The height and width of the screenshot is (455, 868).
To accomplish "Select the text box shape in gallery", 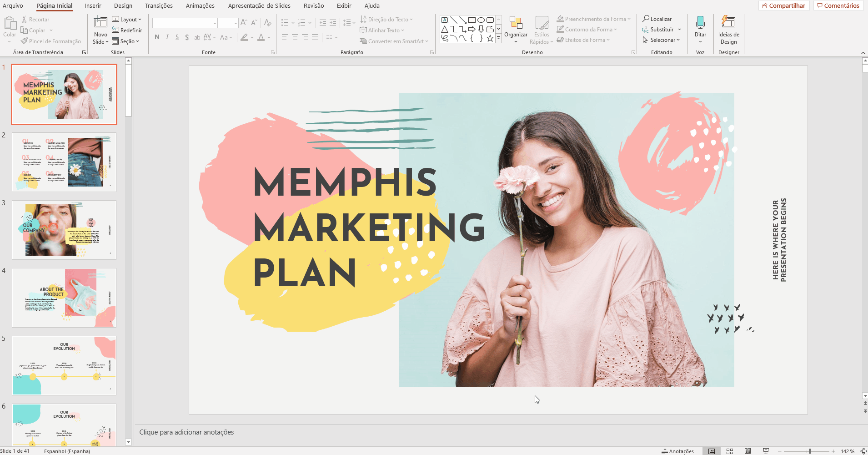I will click(x=445, y=20).
